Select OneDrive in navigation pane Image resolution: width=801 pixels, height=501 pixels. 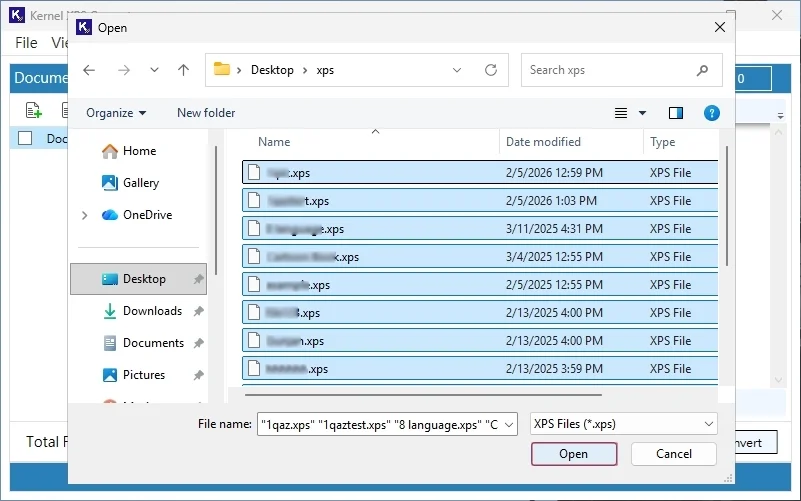pos(137,215)
